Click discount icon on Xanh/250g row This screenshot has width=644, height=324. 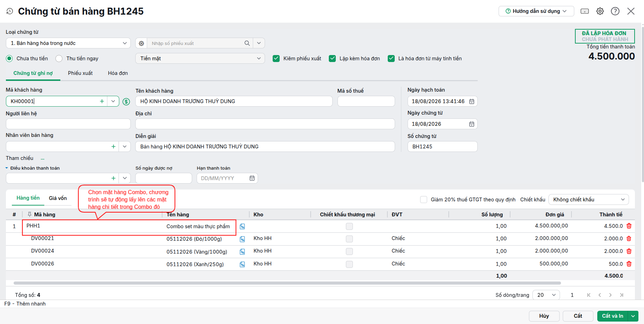(242, 264)
